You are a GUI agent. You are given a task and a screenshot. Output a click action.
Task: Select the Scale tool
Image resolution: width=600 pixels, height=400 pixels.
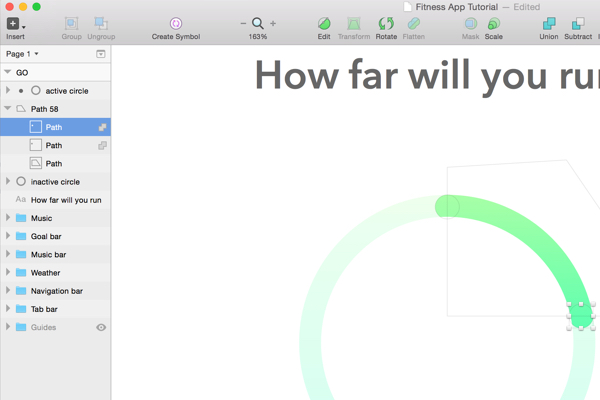point(494,24)
